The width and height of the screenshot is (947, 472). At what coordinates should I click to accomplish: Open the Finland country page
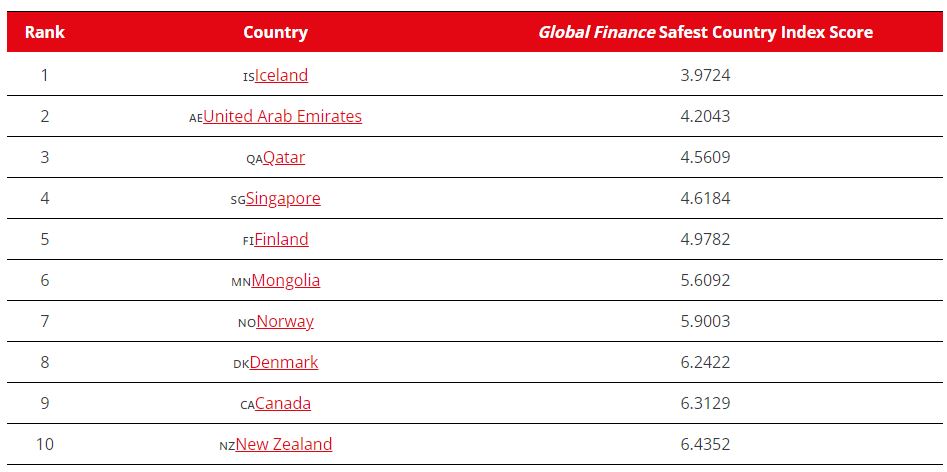point(281,239)
